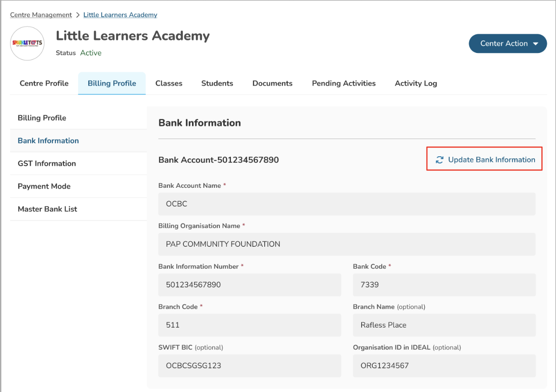View the Pending Activities tab
Viewport: 556px width, 392px height.
click(344, 83)
